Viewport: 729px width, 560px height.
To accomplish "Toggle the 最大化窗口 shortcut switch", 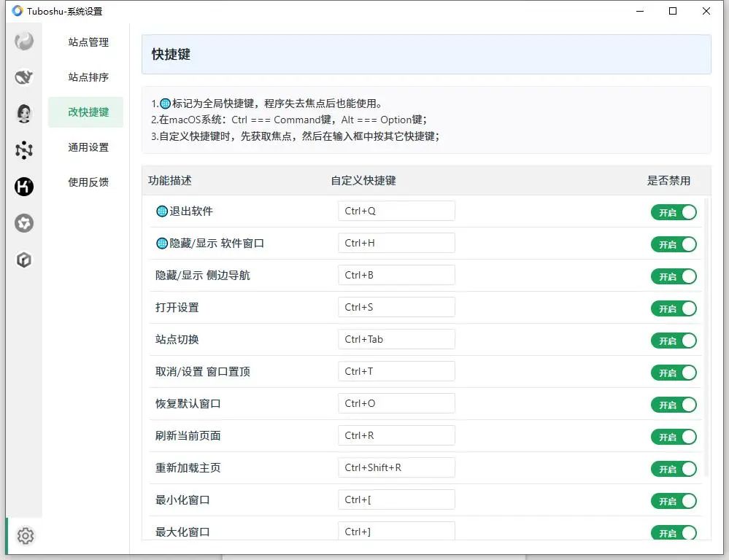I will pyautogui.click(x=674, y=532).
